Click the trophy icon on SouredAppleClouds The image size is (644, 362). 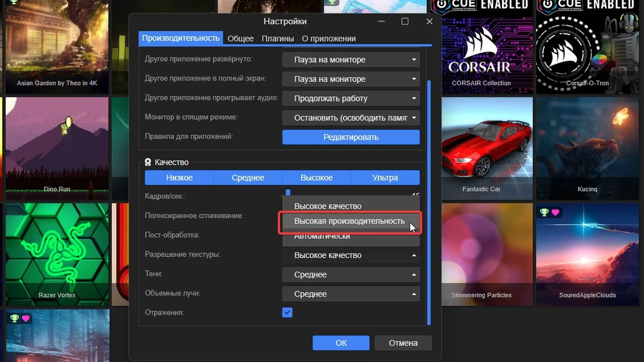pos(544,212)
